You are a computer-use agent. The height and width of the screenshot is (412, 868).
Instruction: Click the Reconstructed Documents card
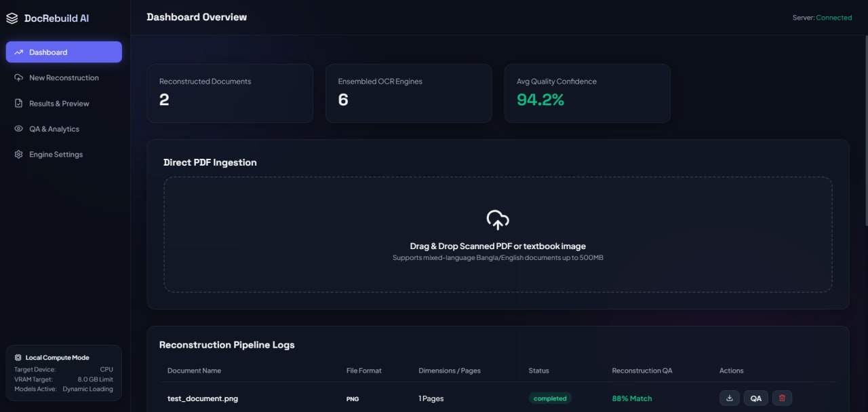click(230, 94)
